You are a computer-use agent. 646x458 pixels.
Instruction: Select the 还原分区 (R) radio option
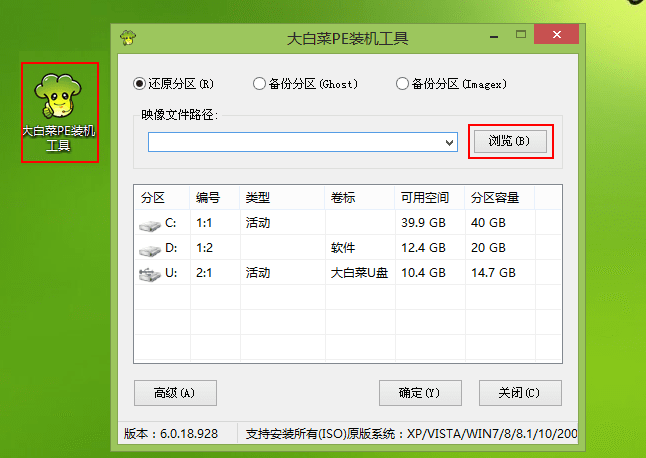click(x=173, y=84)
